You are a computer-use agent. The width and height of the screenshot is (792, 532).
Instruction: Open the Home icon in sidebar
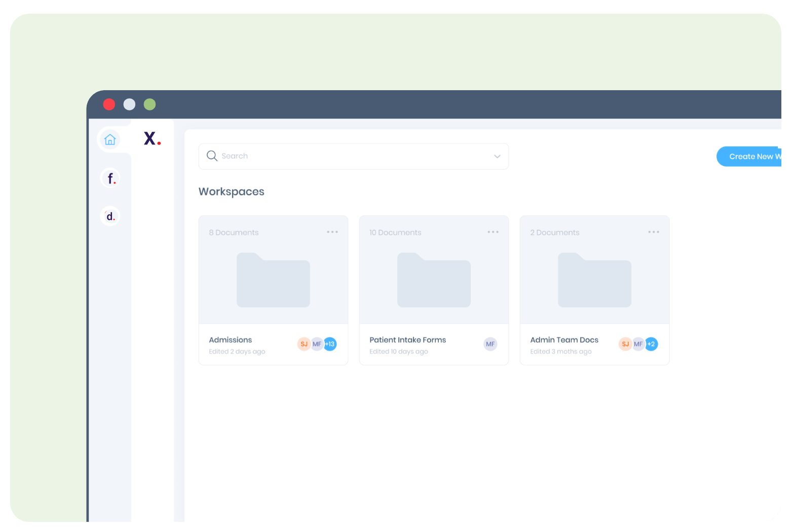(x=110, y=140)
